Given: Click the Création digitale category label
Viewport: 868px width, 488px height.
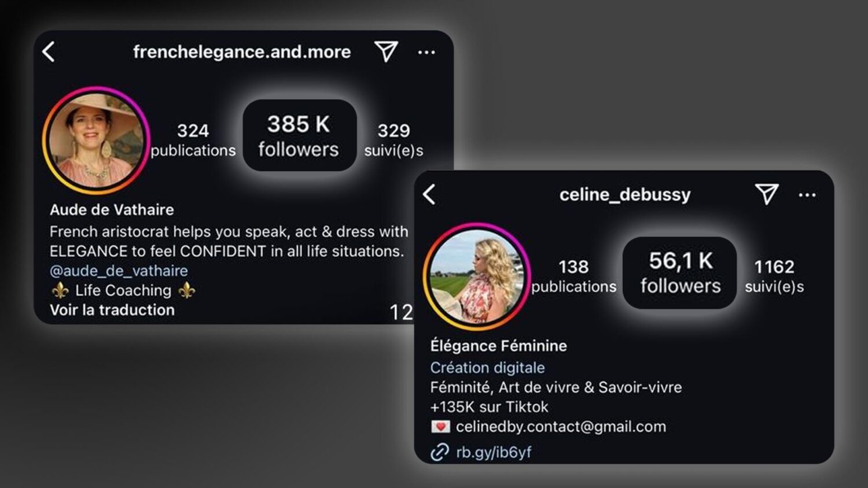Looking at the screenshot, I should 487,368.
